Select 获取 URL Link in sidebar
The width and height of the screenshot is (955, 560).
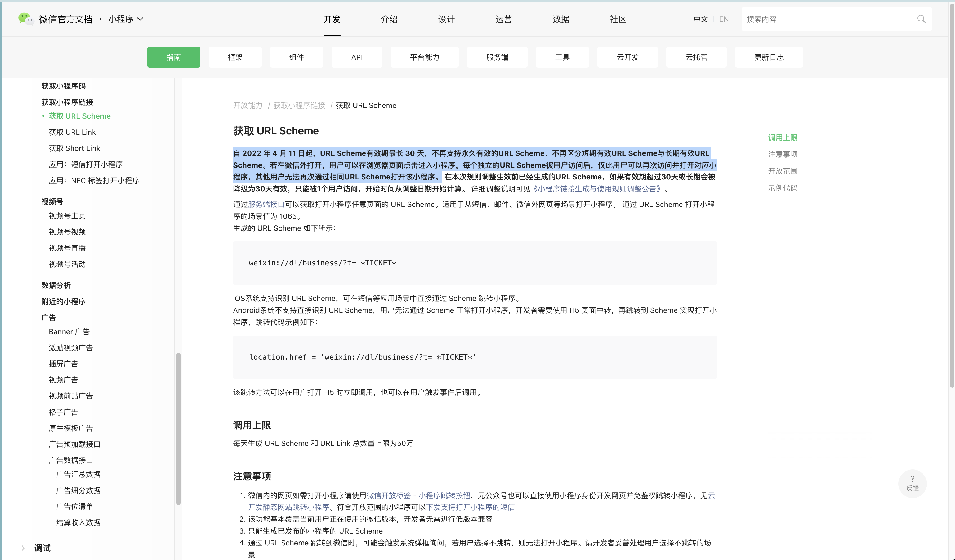[x=72, y=132]
